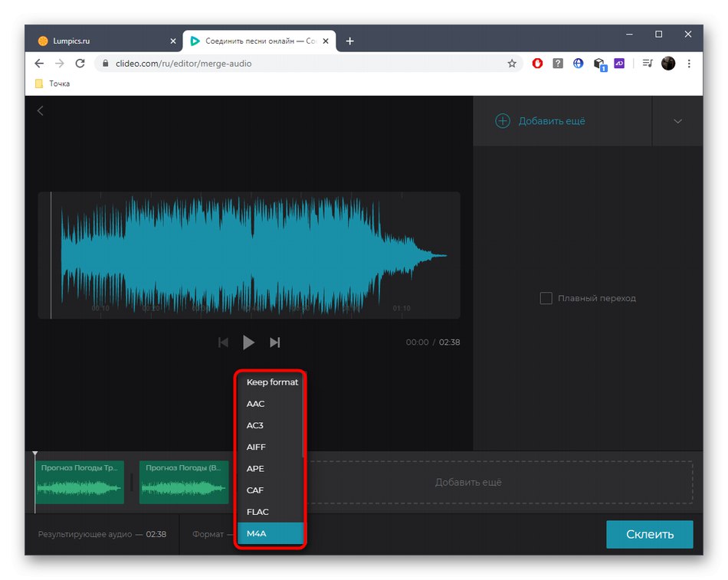Close the Соединить песни онлайн tab

326,41
